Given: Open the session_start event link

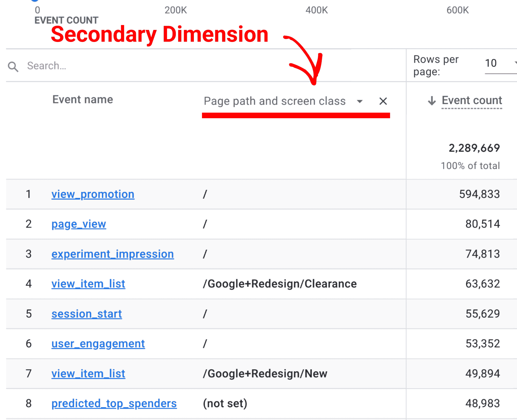Looking at the screenshot, I should [87, 314].
